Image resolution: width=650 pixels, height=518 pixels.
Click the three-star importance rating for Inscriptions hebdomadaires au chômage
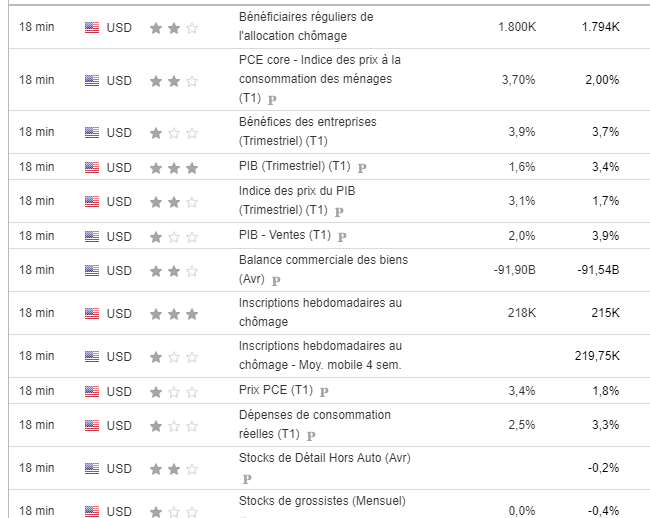pos(173,314)
